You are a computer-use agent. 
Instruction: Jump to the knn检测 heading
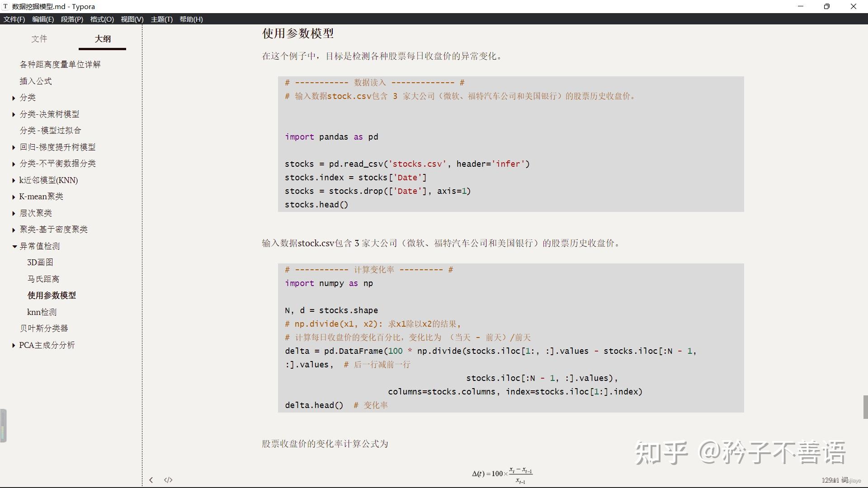pyautogui.click(x=42, y=312)
